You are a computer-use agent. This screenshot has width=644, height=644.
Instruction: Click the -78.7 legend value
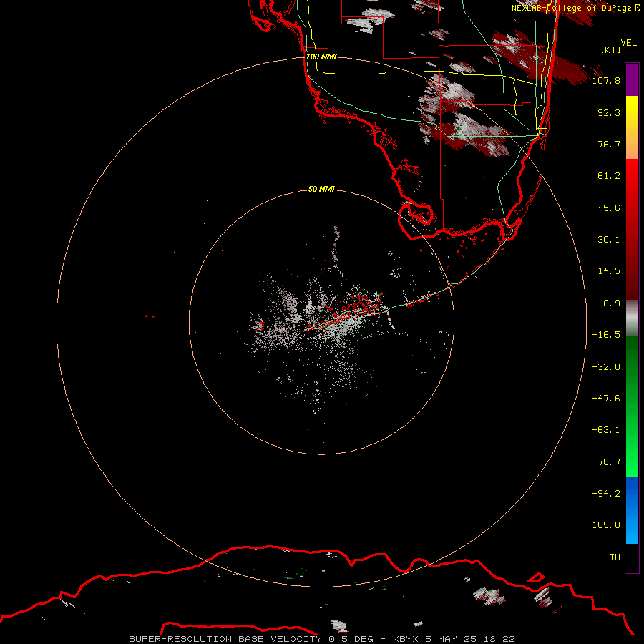click(x=606, y=462)
